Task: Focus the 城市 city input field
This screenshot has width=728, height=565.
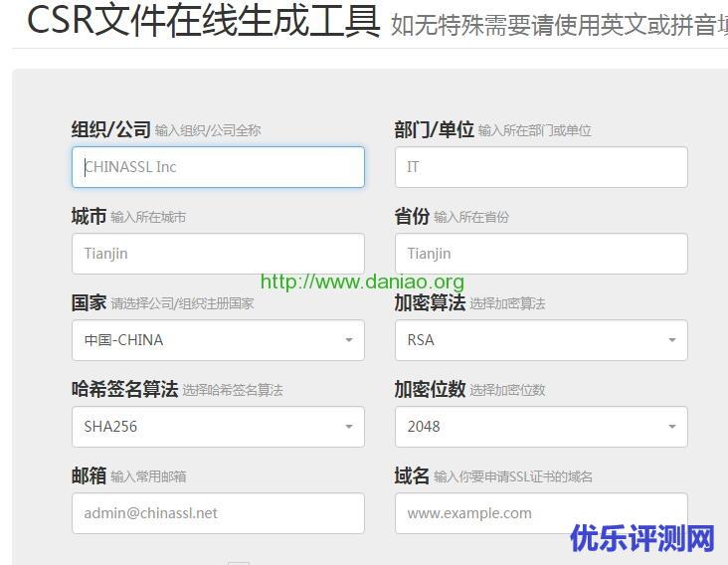Action: pyautogui.click(x=218, y=254)
